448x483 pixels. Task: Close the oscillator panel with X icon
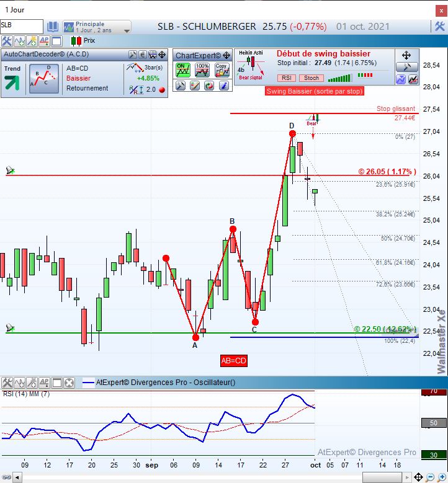[69, 383]
